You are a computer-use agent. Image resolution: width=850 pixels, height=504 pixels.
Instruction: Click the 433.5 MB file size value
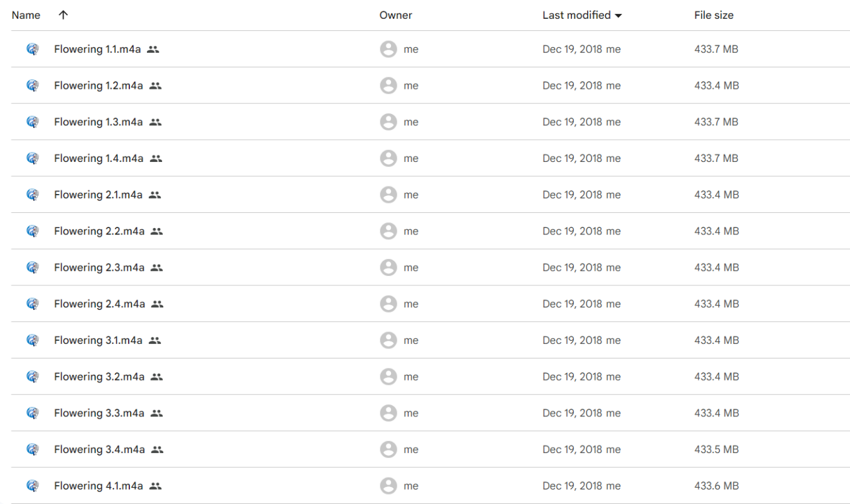716,449
